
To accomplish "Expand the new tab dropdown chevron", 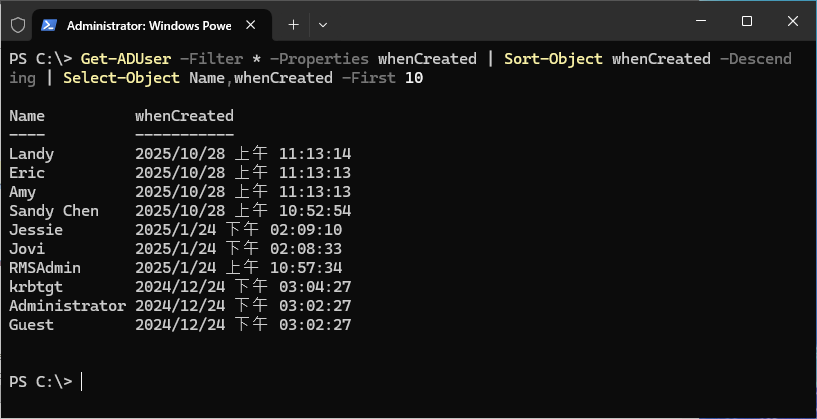I will tap(322, 22).
